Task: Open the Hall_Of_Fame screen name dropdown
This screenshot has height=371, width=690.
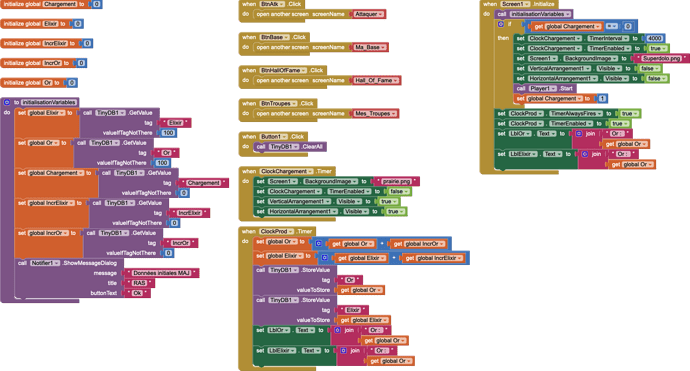Action: point(377,81)
